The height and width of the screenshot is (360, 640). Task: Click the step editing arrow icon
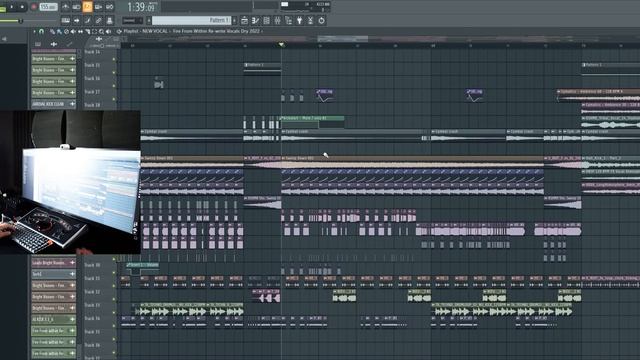(x=76, y=20)
